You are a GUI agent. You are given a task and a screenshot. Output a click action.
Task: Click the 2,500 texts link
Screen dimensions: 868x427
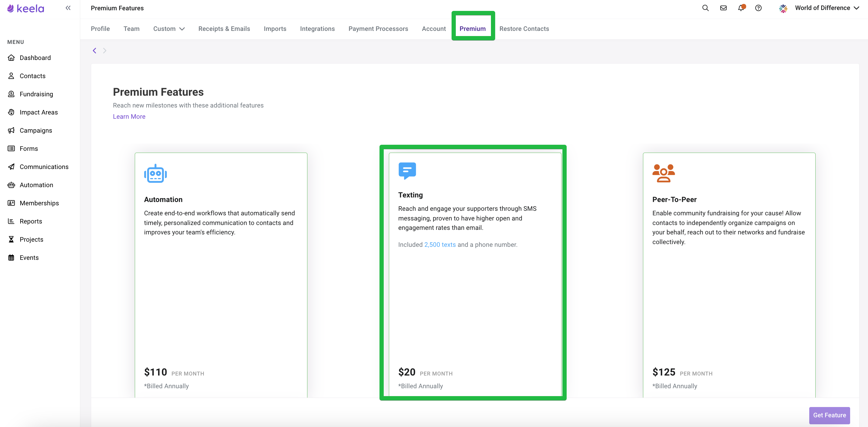(x=440, y=244)
